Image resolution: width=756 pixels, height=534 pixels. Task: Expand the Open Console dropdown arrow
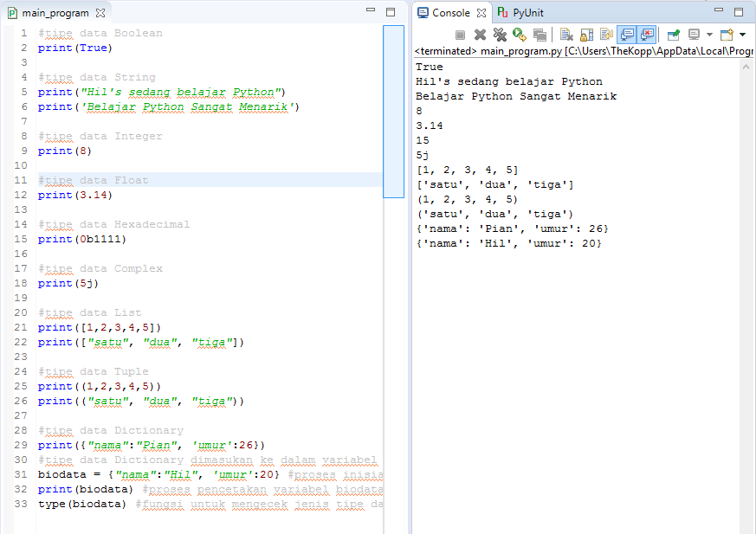[x=742, y=35]
